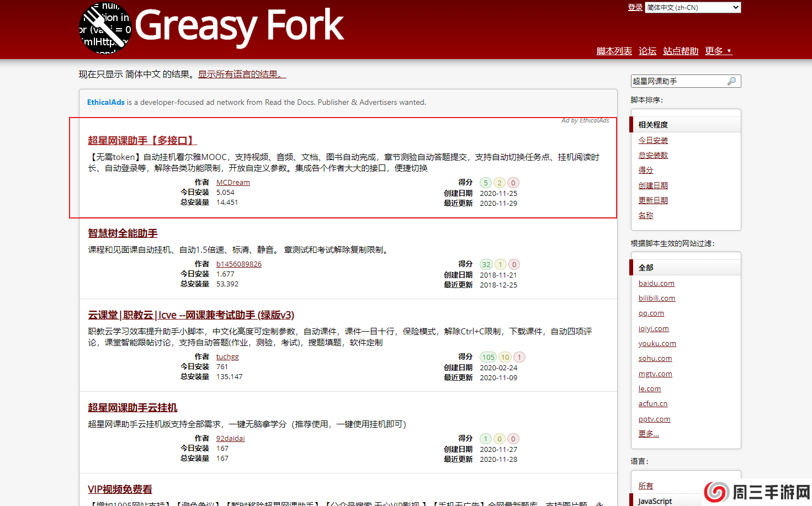Sort scripts by 更新日期

click(x=653, y=200)
